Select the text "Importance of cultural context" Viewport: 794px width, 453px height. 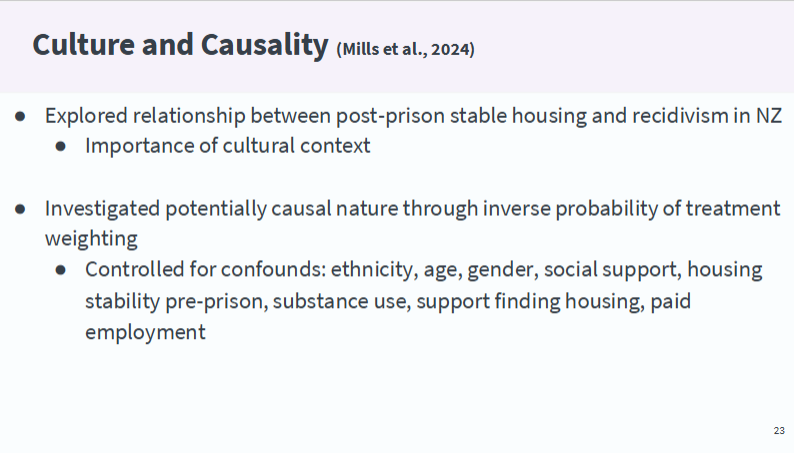pyautogui.click(x=227, y=146)
